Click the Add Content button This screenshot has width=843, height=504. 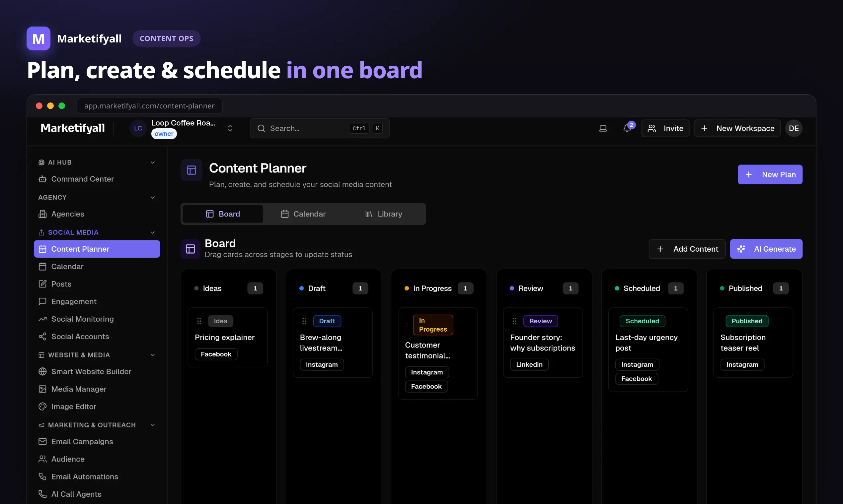pos(687,249)
